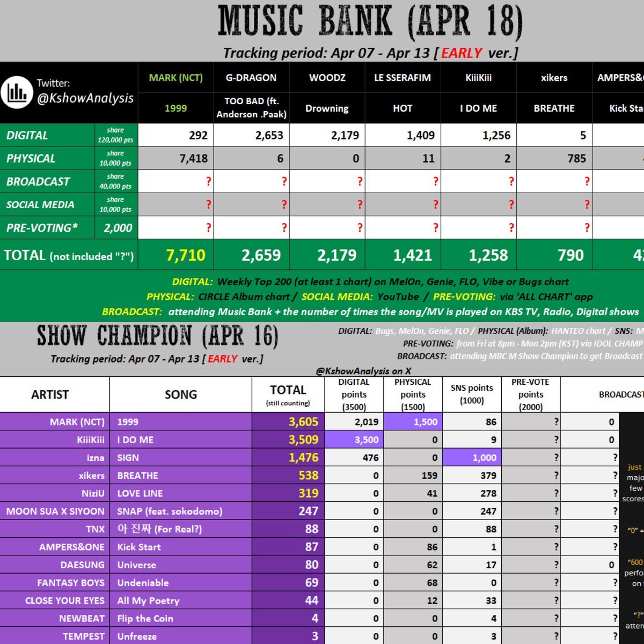Click the total 7,710 in yellow
This screenshot has height=644, width=644.
coord(186,255)
